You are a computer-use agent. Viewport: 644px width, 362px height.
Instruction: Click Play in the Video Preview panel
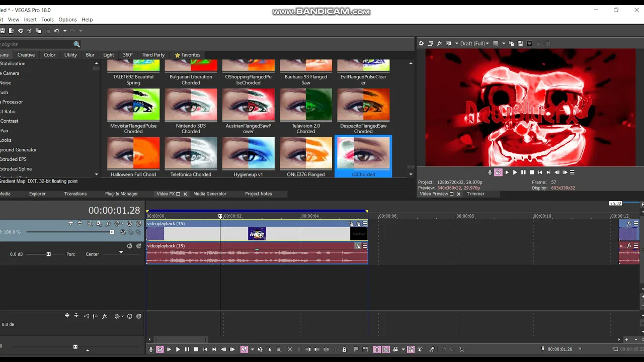tap(515, 172)
